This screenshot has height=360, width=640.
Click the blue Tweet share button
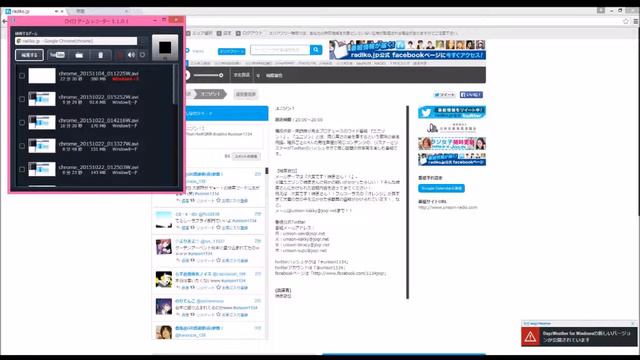click(444, 95)
